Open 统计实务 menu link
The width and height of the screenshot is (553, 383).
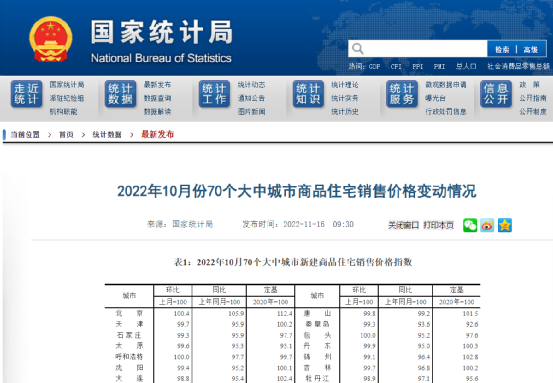click(x=345, y=98)
